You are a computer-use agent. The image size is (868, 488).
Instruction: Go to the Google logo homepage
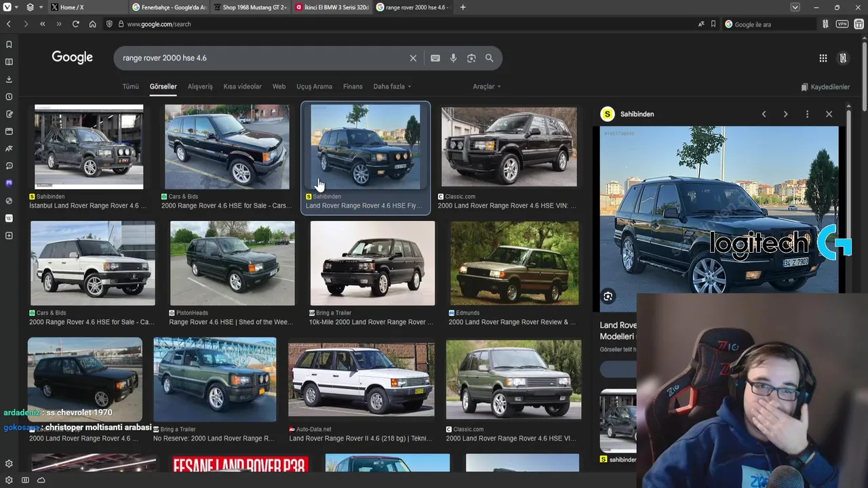72,58
